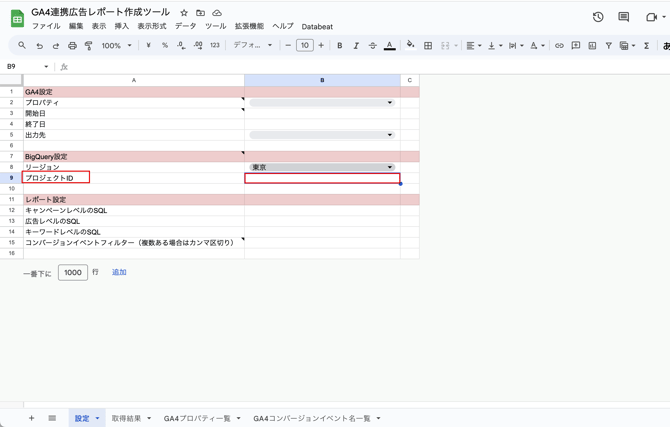Click the add sheet plus button
Viewport: 670px width, 427px height.
point(31,418)
